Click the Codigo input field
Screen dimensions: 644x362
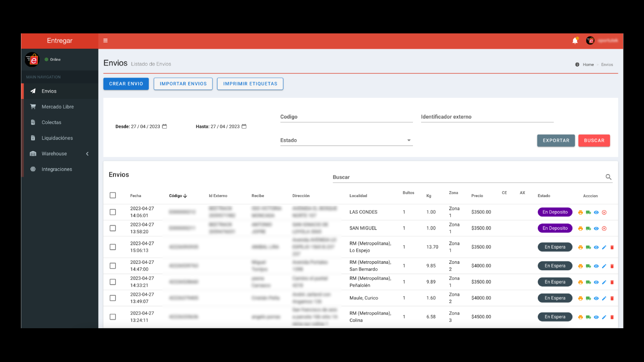pos(346,117)
